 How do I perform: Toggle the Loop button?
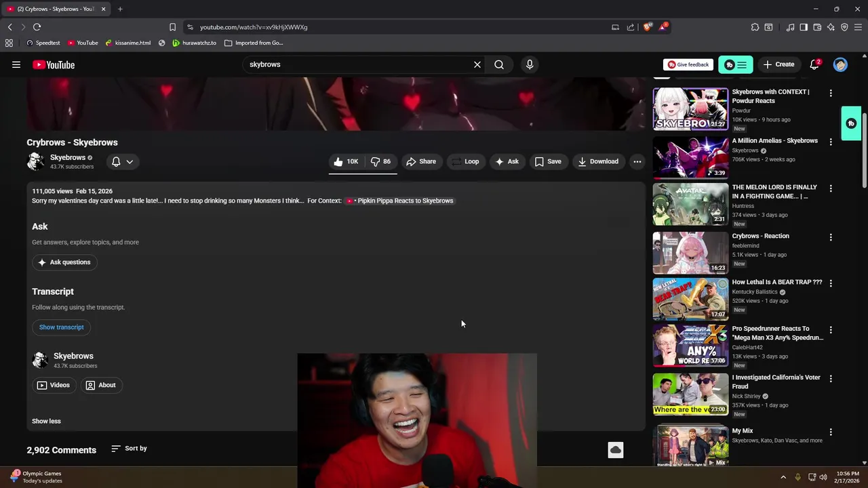tap(466, 161)
